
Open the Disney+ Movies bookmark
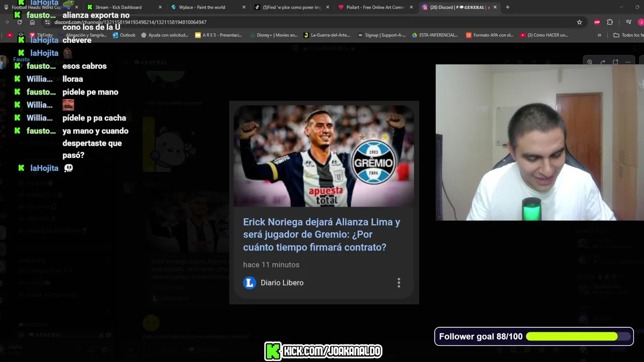tap(273, 35)
